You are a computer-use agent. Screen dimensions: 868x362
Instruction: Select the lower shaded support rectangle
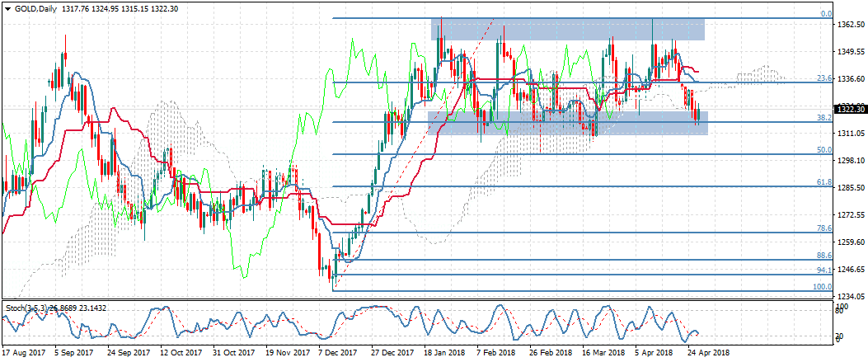567,124
